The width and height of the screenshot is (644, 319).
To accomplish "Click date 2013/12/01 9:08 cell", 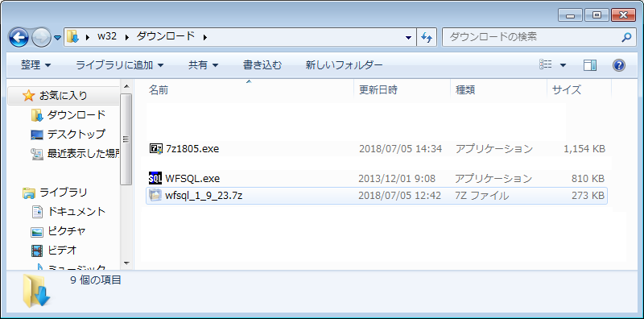I will [397, 178].
